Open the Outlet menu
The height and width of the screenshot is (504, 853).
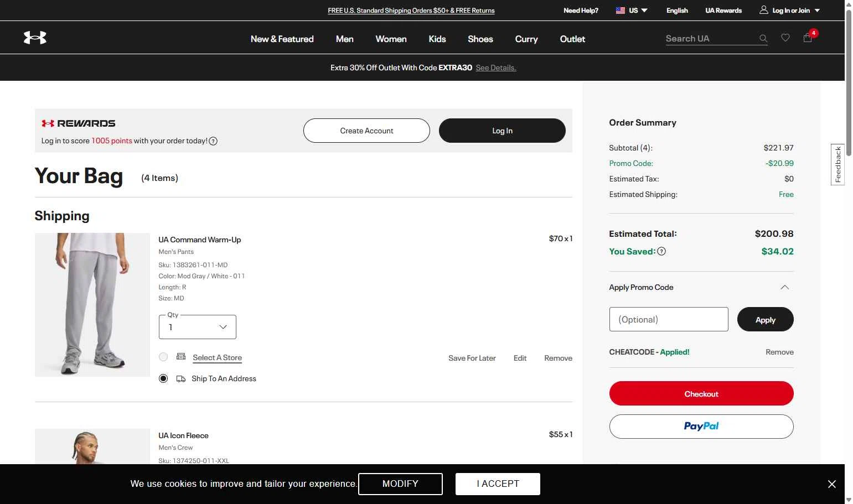point(572,39)
